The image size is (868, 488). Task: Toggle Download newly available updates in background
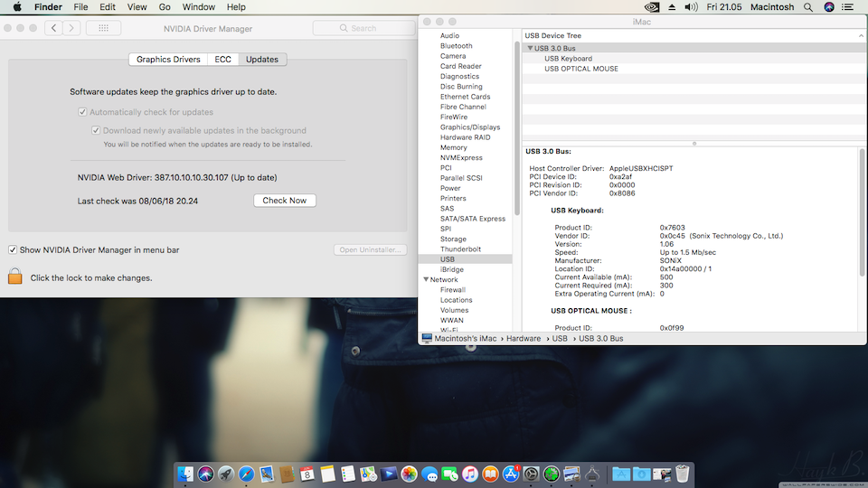pos(95,130)
